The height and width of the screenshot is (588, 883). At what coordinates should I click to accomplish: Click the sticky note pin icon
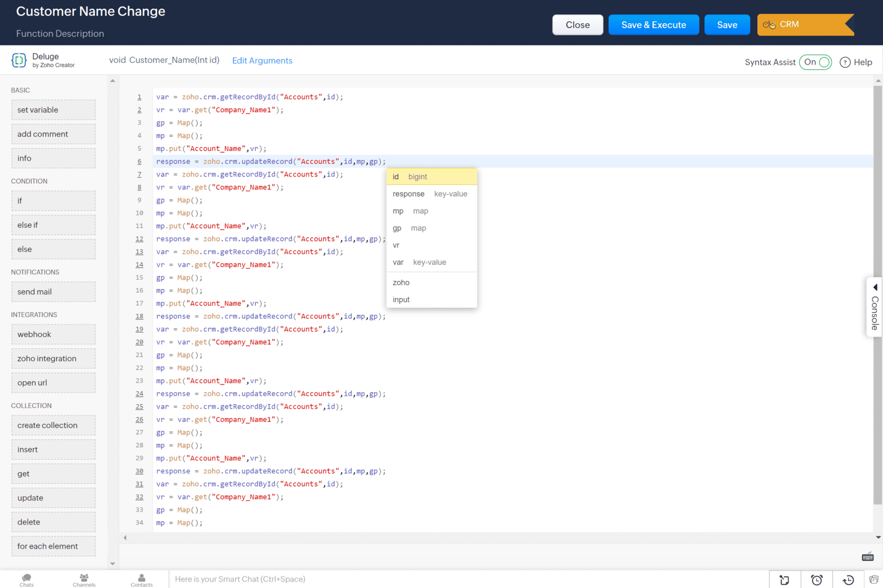(x=784, y=580)
